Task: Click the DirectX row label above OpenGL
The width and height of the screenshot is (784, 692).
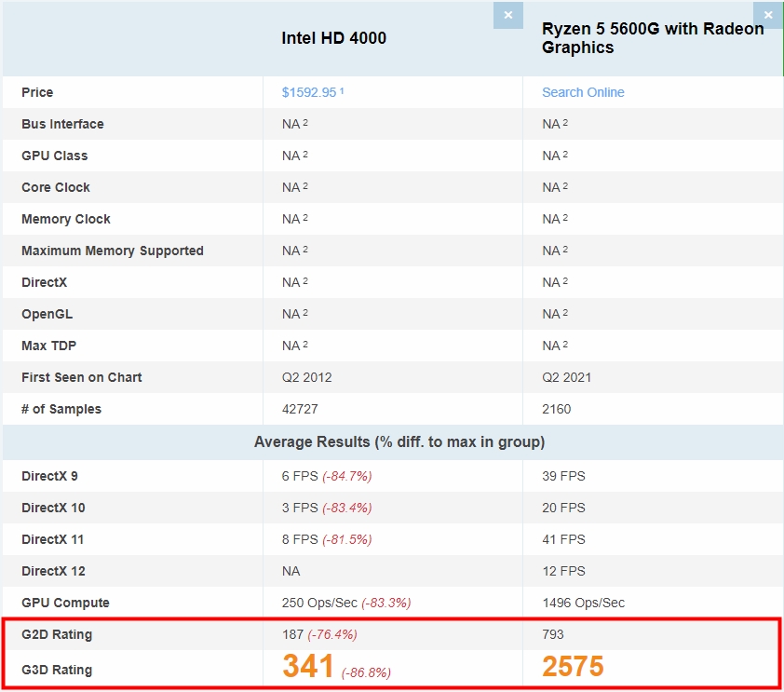Action: (x=44, y=282)
